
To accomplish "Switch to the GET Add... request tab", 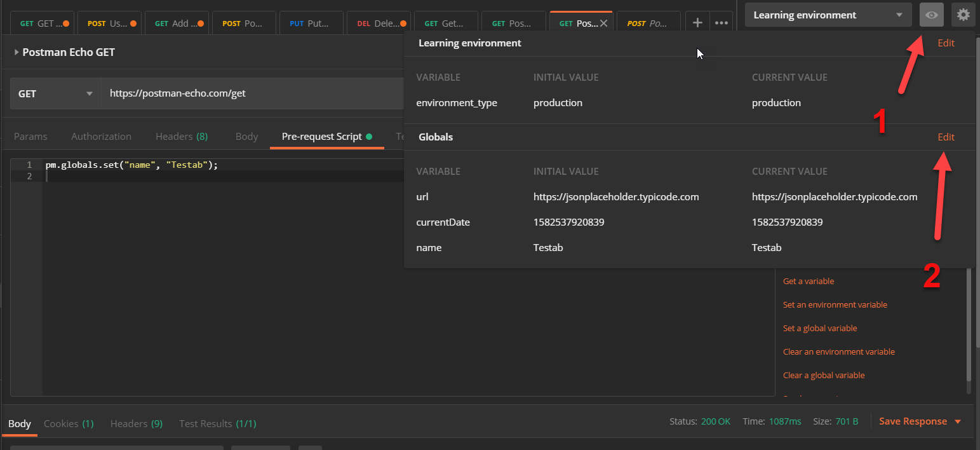I will 178,24.
